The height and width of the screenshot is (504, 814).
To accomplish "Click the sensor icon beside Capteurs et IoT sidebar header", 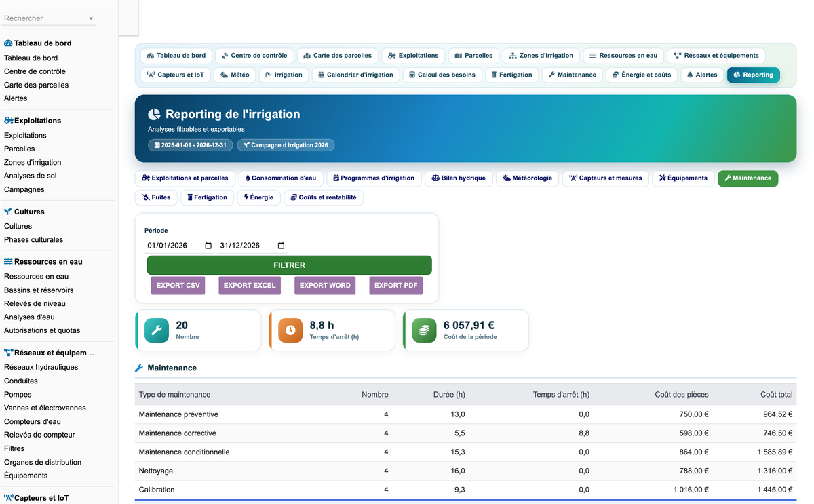I will pyautogui.click(x=9, y=498).
